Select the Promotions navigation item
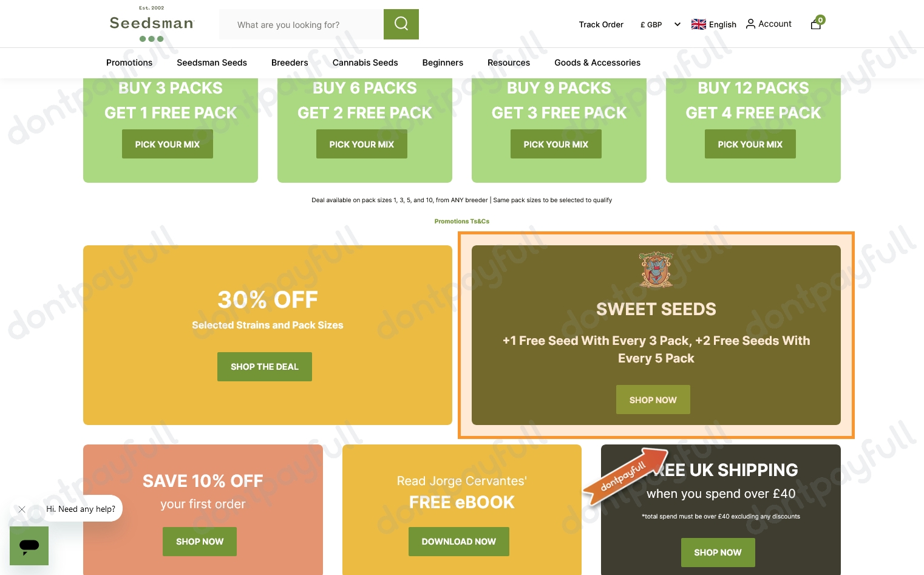The width and height of the screenshot is (924, 575). [x=129, y=63]
